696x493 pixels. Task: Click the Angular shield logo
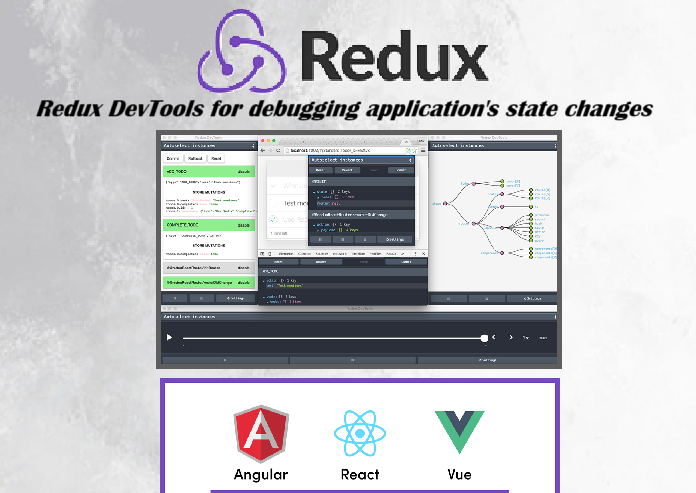coord(261,434)
